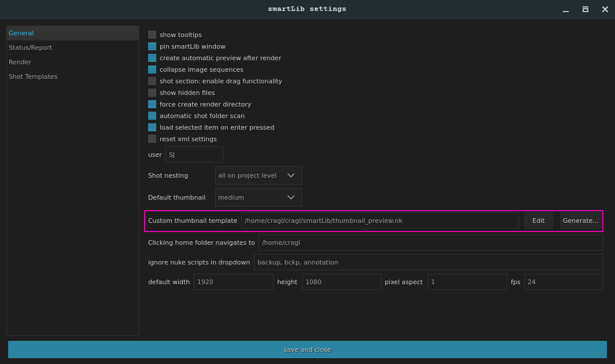Click the user name input field
615x364 pixels.
pos(194,155)
